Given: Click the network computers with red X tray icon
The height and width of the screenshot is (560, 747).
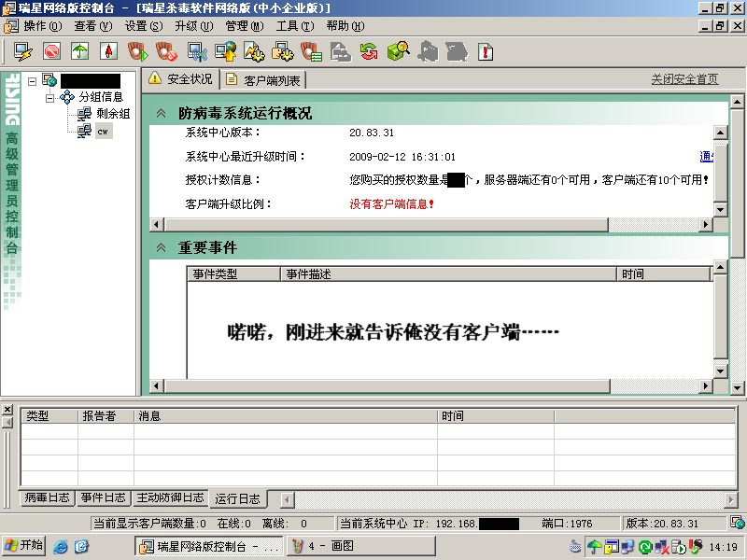Looking at the screenshot, I should pyautogui.click(x=661, y=546).
